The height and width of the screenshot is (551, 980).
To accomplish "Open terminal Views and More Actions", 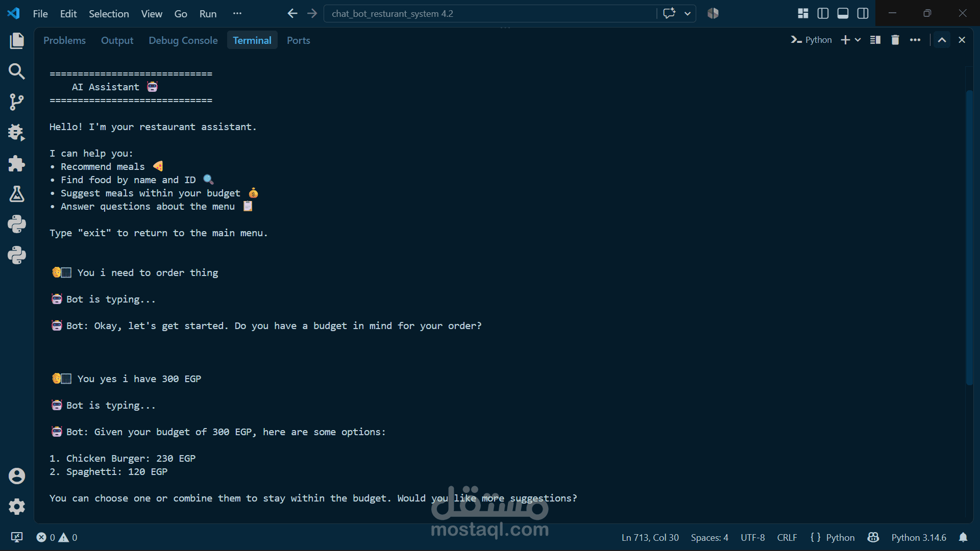I will click(915, 40).
